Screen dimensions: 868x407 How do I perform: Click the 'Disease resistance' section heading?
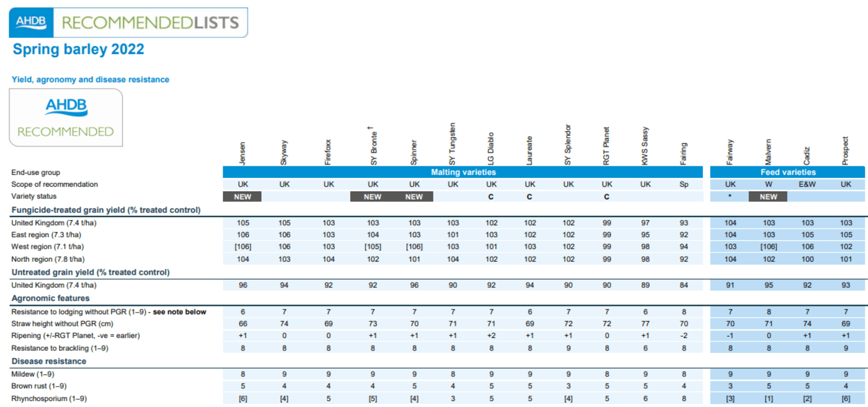point(49,361)
